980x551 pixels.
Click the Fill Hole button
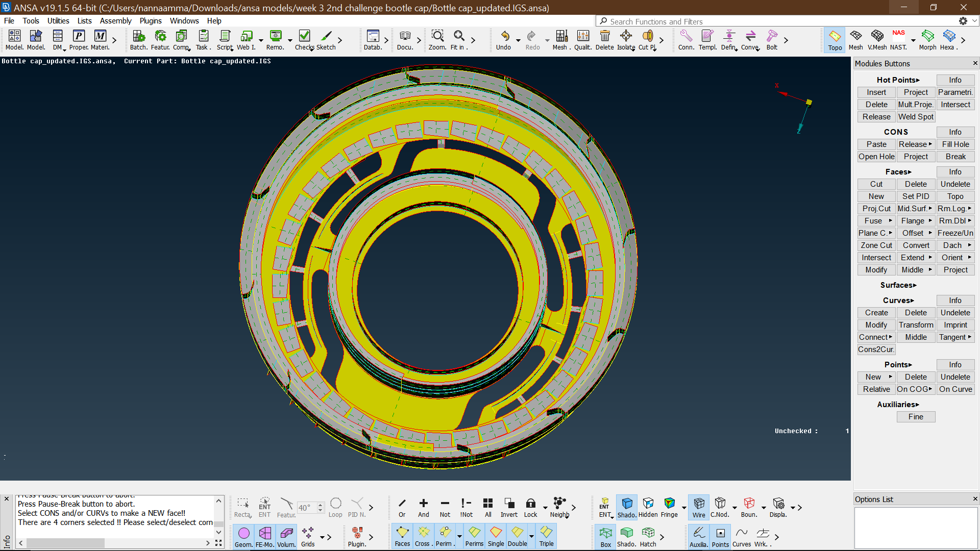[955, 144]
